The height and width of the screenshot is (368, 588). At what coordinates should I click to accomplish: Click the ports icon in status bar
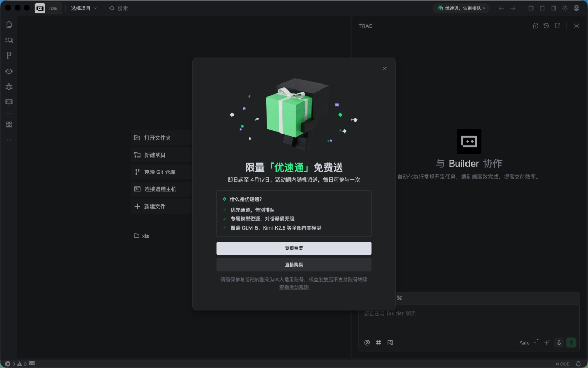point(32,364)
